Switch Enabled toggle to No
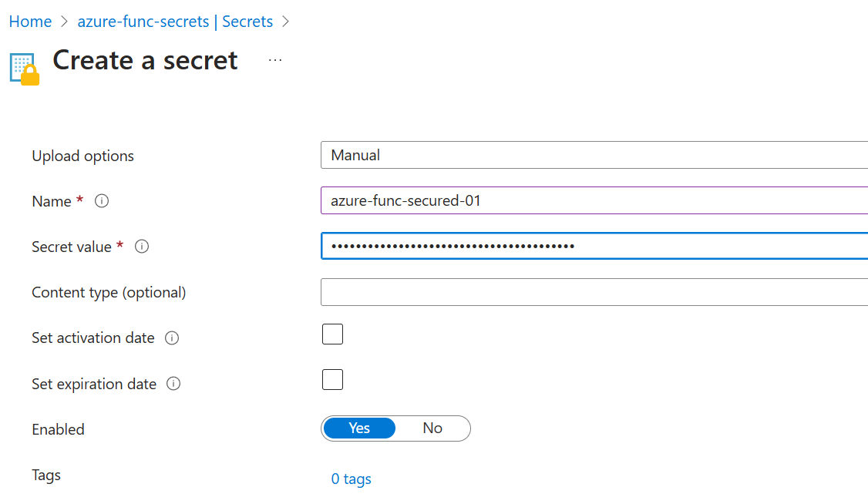This screenshot has width=868, height=504. [432, 428]
